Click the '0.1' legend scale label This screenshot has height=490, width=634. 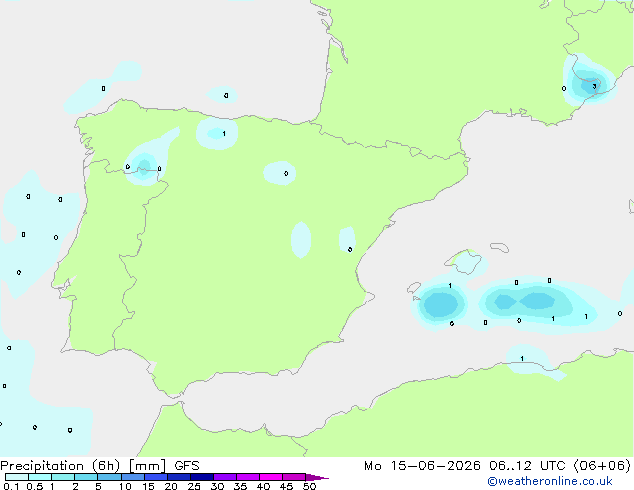point(11,486)
